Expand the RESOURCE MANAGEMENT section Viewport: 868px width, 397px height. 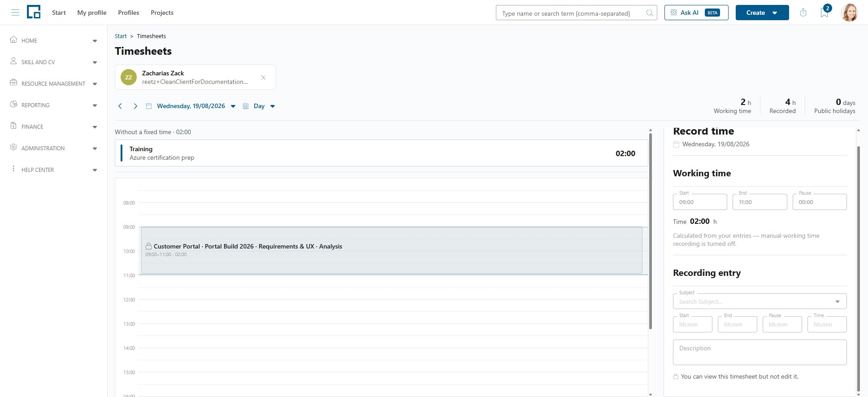coord(95,84)
